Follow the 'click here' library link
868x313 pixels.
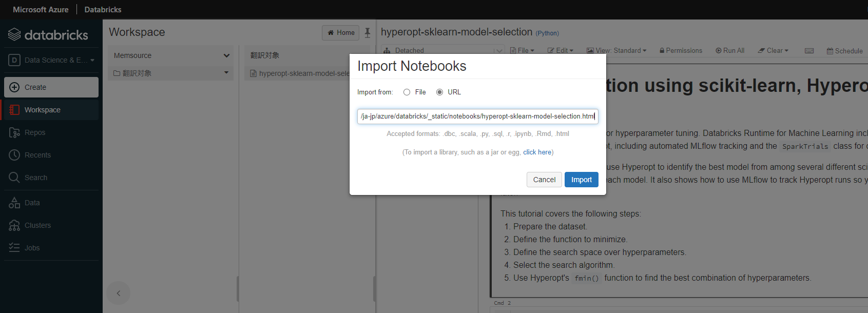[537, 152]
